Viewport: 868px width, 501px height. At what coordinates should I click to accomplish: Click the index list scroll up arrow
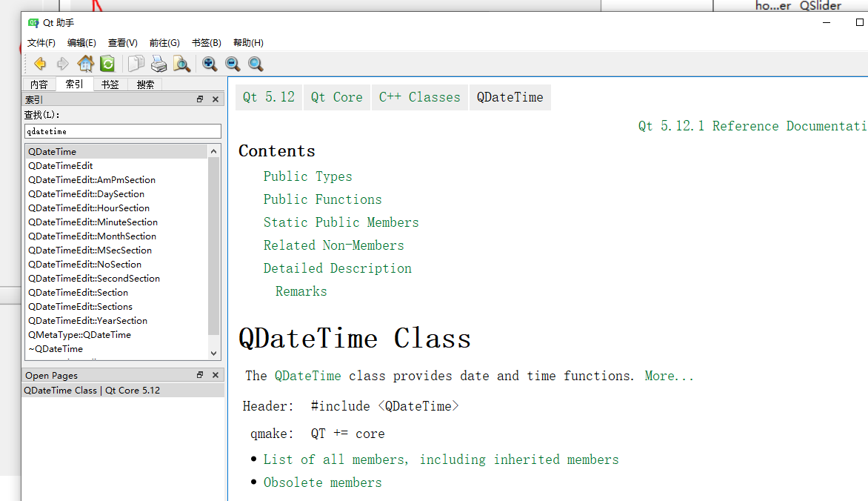point(214,151)
